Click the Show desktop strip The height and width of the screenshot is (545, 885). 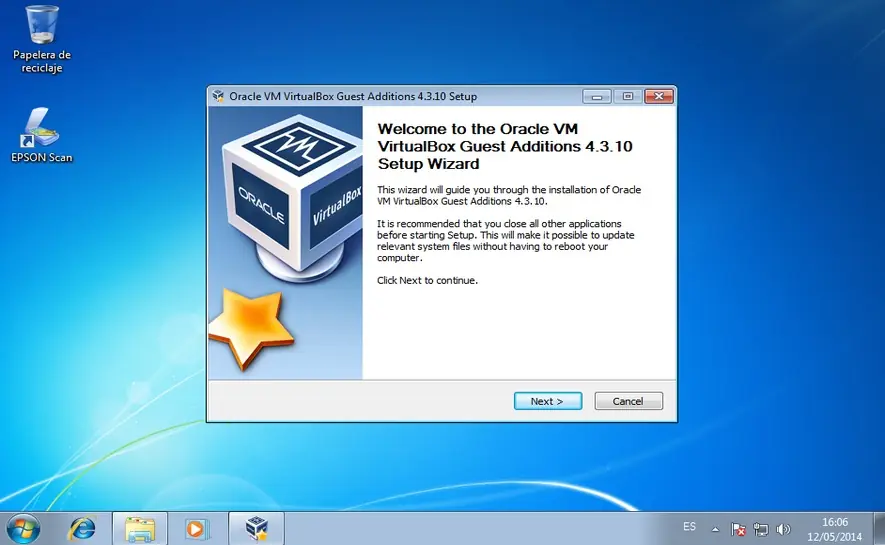pos(879,529)
